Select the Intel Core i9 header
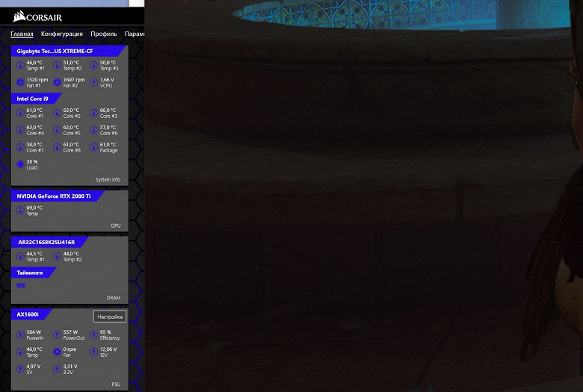This screenshot has width=583, height=392. pyautogui.click(x=36, y=99)
